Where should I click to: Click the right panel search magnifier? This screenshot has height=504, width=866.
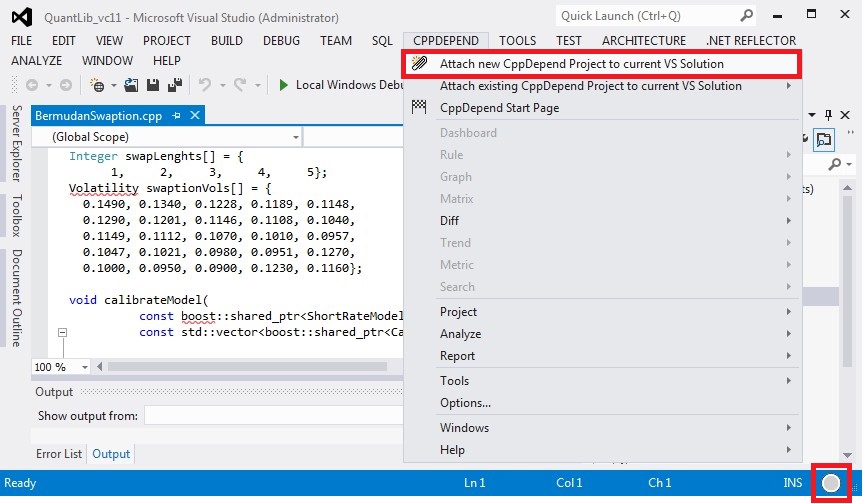835,164
